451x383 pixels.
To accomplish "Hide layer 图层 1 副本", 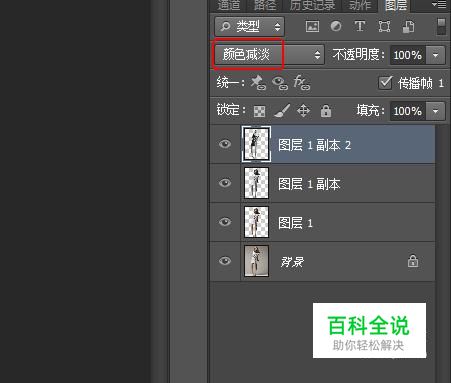I will click(x=225, y=183).
